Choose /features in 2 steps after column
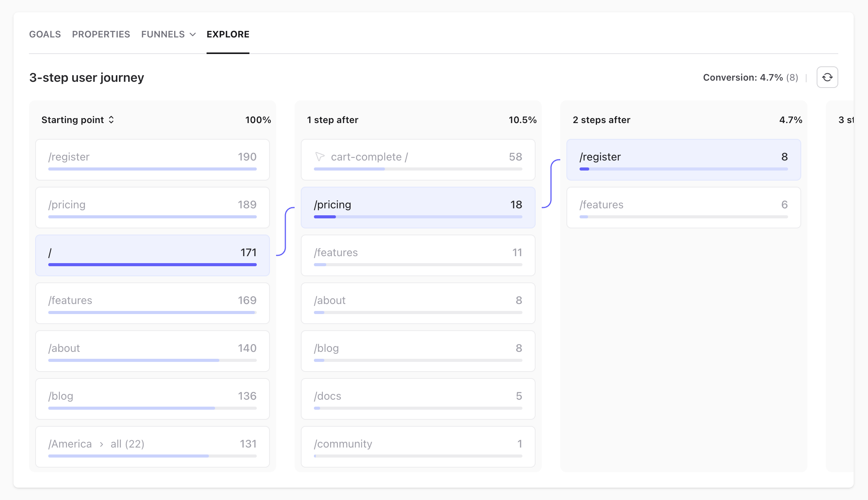Viewport: 868px width, 500px height. (x=683, y=207)
